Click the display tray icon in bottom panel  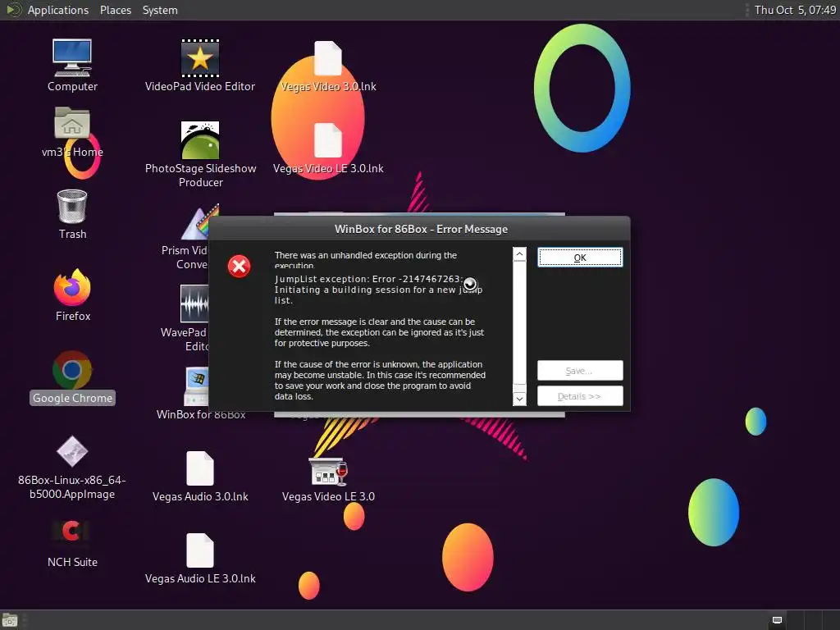(x=777, y=620)
